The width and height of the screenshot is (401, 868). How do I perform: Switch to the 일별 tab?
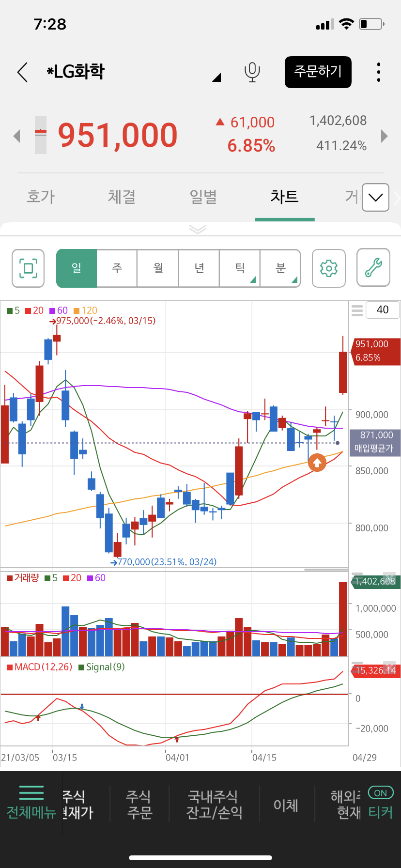203,197
